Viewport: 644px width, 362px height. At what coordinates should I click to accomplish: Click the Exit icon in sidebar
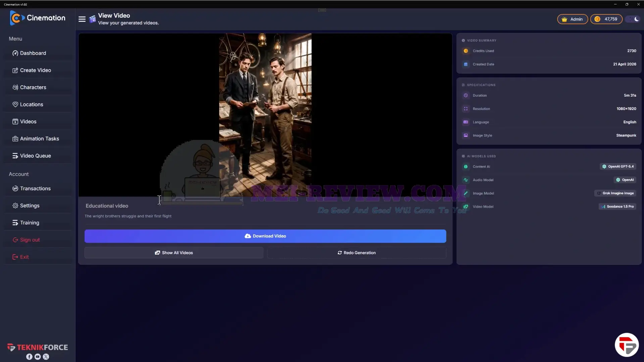pos(15,257)
